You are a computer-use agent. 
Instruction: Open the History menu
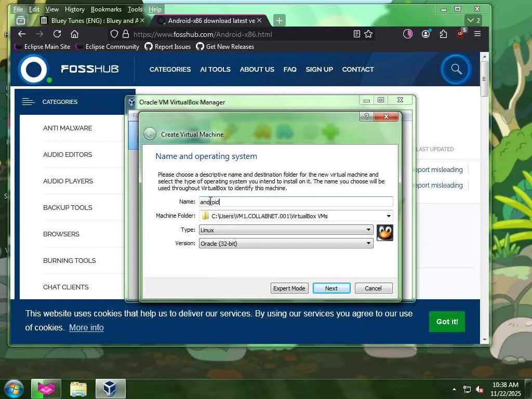[74, 9]
